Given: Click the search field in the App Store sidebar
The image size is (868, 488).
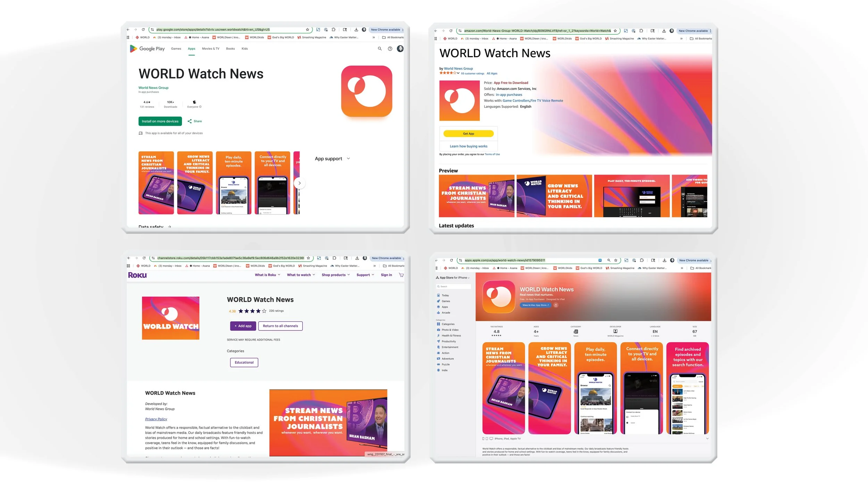Looking at the screenshot, I should [453, 286].
